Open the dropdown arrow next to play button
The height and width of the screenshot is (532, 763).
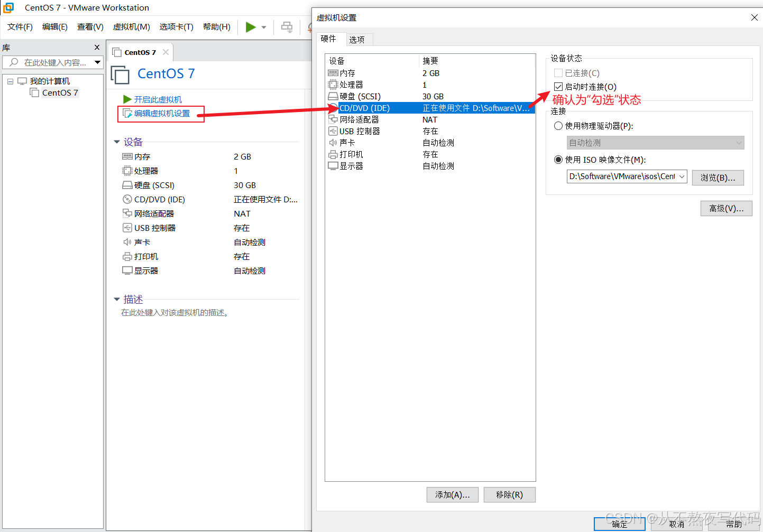pyautogui.click(x=264, y=27)
